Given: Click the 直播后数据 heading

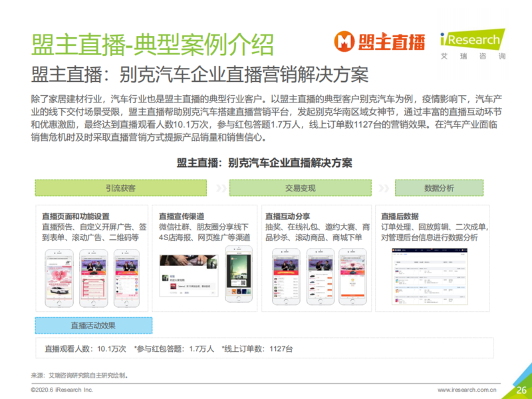Looking at the screenshot, I should 400,216.
